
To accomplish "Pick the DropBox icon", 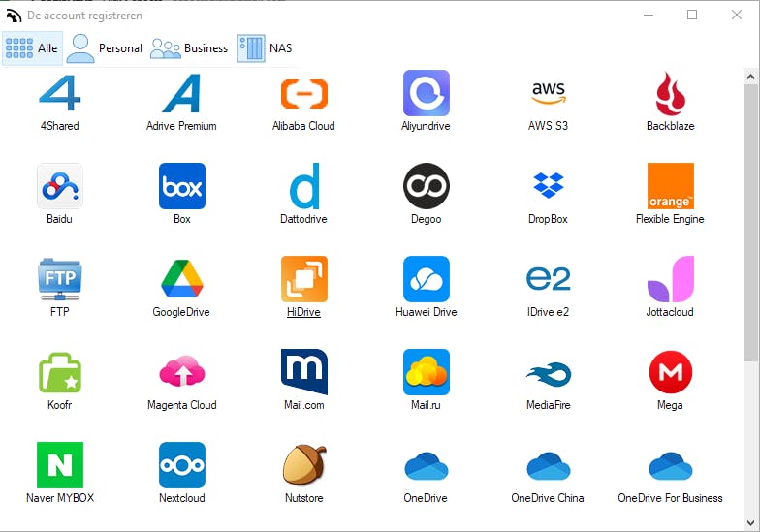I will pyautogui.click(x=549, y=185).
